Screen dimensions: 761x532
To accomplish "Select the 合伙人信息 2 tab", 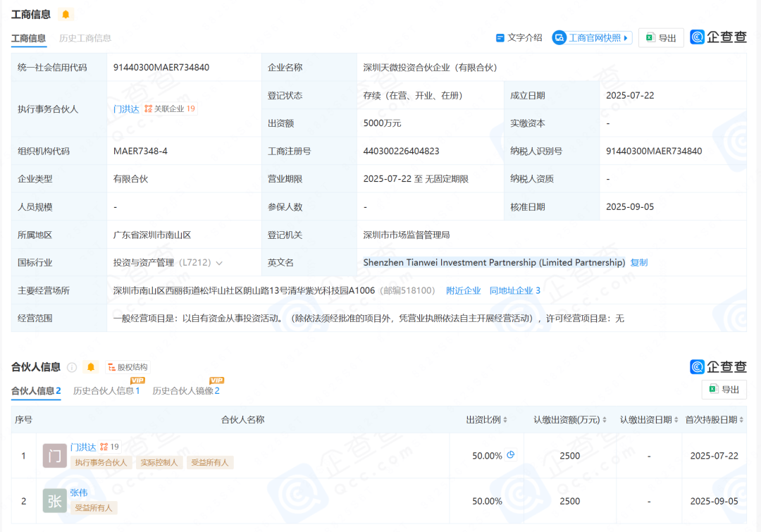I will 36,391.
